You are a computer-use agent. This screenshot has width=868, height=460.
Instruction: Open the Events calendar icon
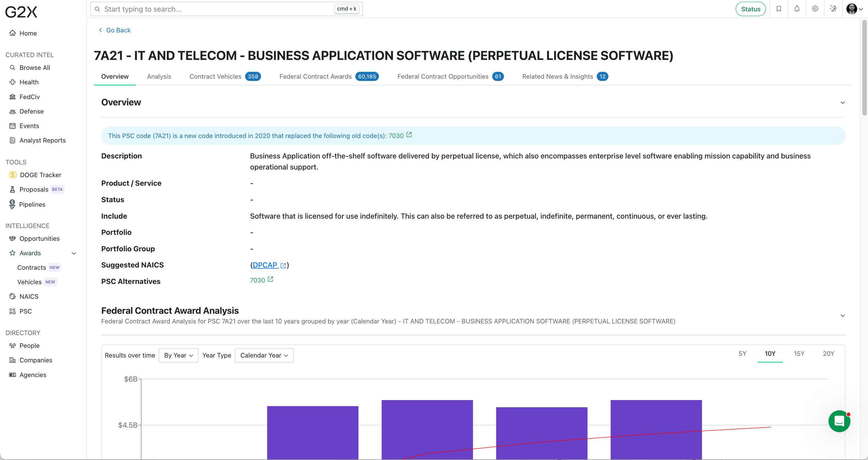click(12, 126)
